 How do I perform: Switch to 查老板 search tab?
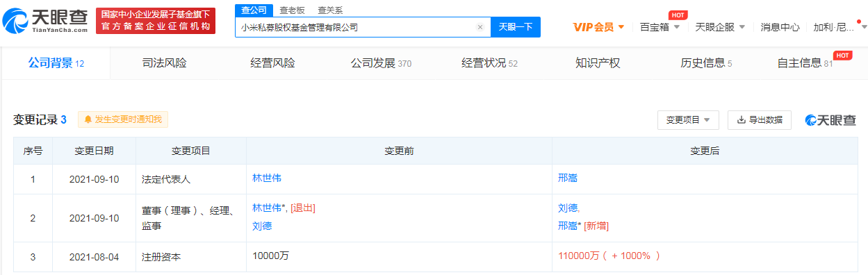[x=293, y=10]
